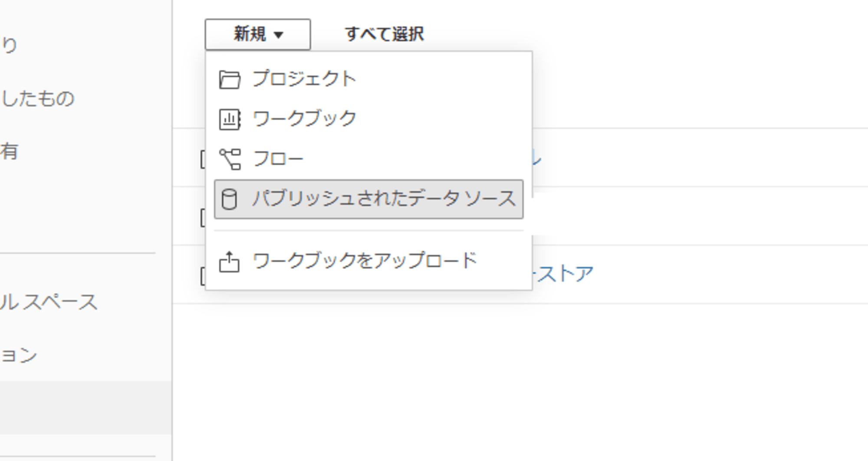This screenshot has width=868, height=461.
Task: Tick the checkbox on the row ending in ル
Action: click(203, 159)
